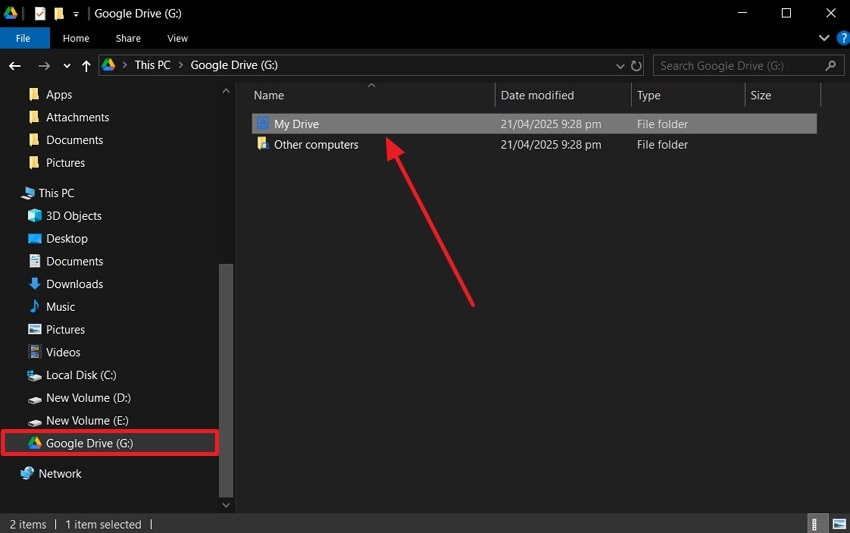Click the My Drive date 21/04/2025 9:28 pm
The width and height of the screenshot is (850, 533).
pyautogui.click(x=551, y=124)
